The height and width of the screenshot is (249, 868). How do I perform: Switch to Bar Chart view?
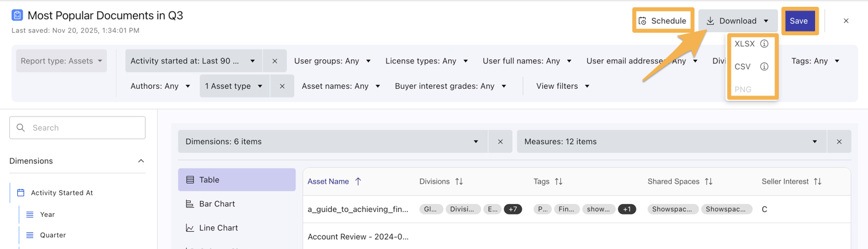pos(217,204)
